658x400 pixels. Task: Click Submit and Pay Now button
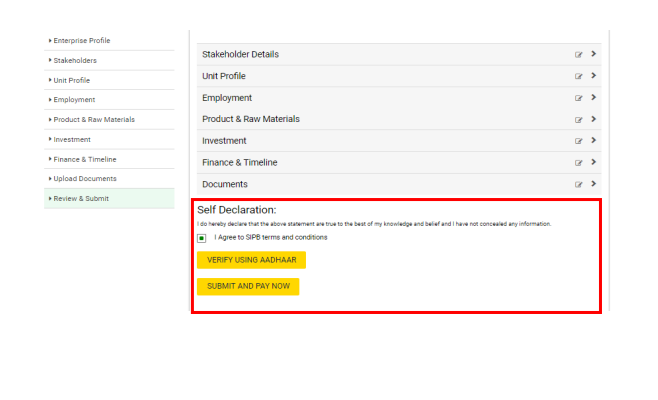247,286
